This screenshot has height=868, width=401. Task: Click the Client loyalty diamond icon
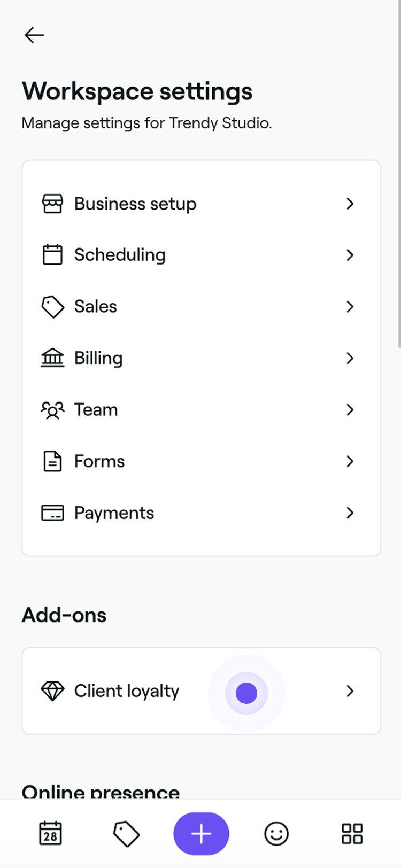[x=52, y=691]
